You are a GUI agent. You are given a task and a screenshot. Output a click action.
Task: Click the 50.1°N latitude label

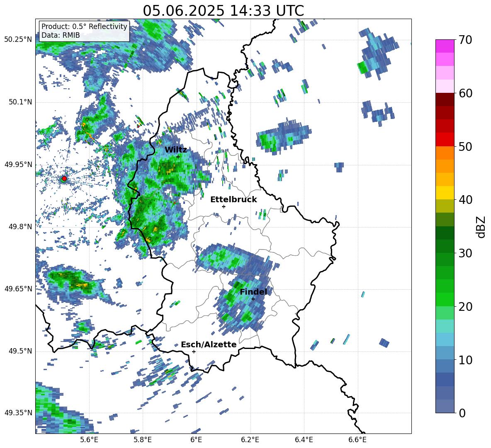click(20, 102)
